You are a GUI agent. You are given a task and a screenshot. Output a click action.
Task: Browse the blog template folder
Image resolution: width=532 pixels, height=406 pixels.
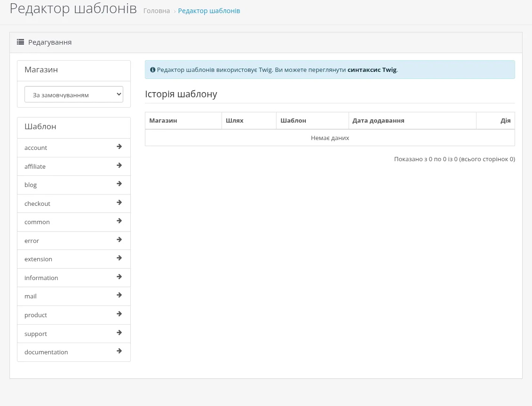point(74,185)
